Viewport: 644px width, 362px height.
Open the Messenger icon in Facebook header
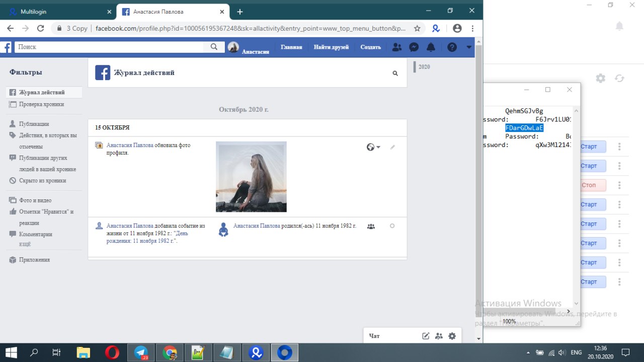tap(414, 47)
